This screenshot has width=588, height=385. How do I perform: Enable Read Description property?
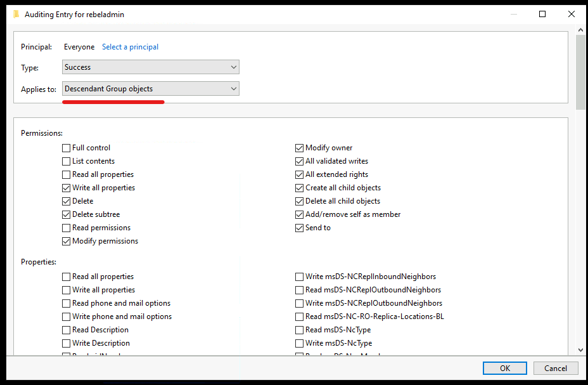pyautogui.click(x=66, y=330)
